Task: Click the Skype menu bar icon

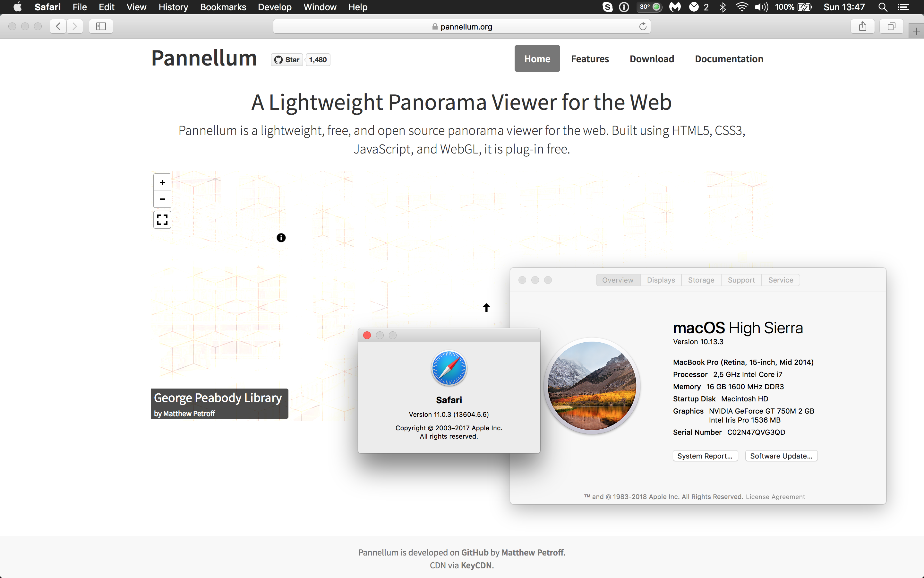Action: coord(607,7)
